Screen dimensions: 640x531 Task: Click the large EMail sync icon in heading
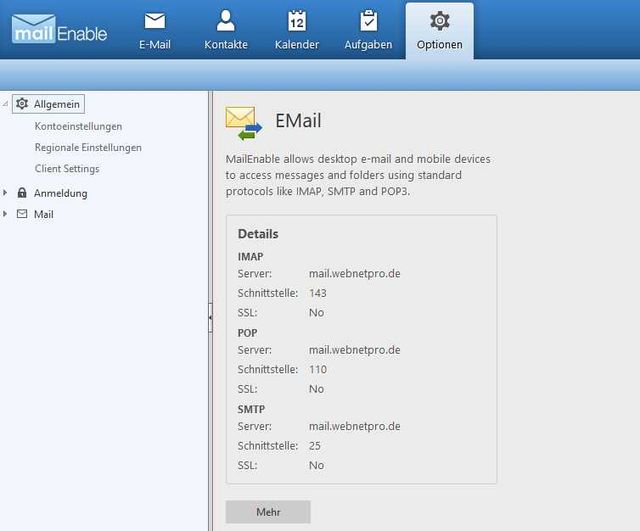(243, 122)
